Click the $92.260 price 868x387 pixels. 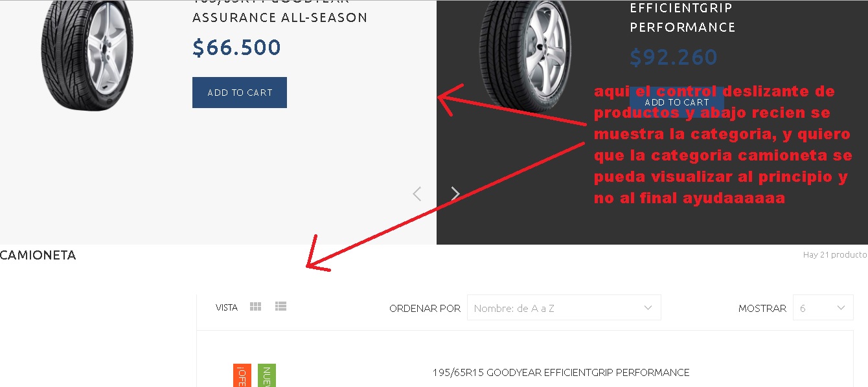click(674, 57)
